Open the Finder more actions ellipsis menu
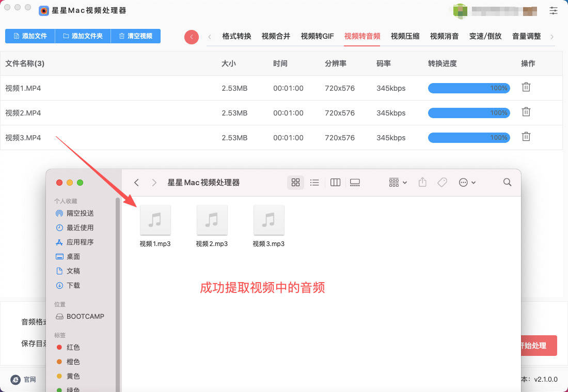This screenshot has height=392, width=568. point(467,183)
